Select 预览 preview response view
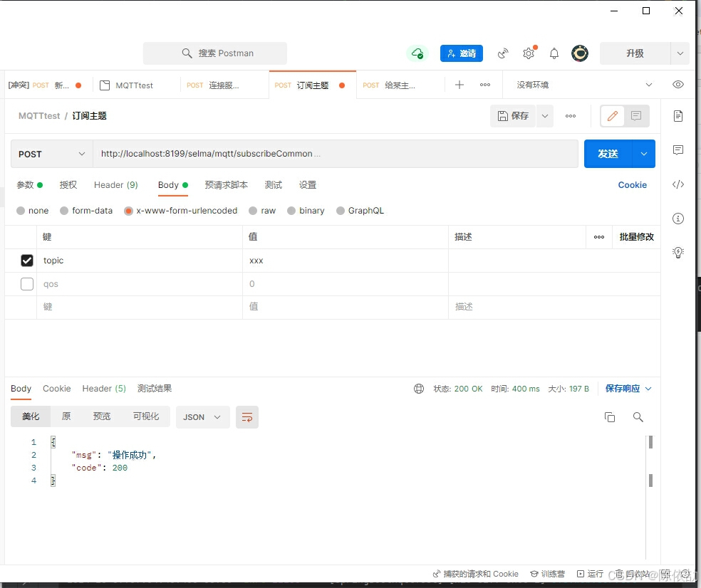 point(101,416)
